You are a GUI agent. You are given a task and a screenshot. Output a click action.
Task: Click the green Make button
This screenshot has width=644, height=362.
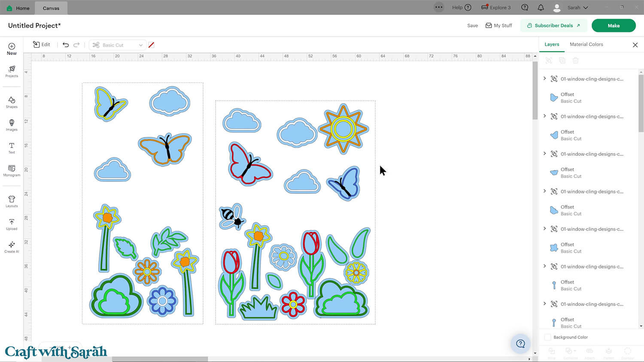coord(613,26)
